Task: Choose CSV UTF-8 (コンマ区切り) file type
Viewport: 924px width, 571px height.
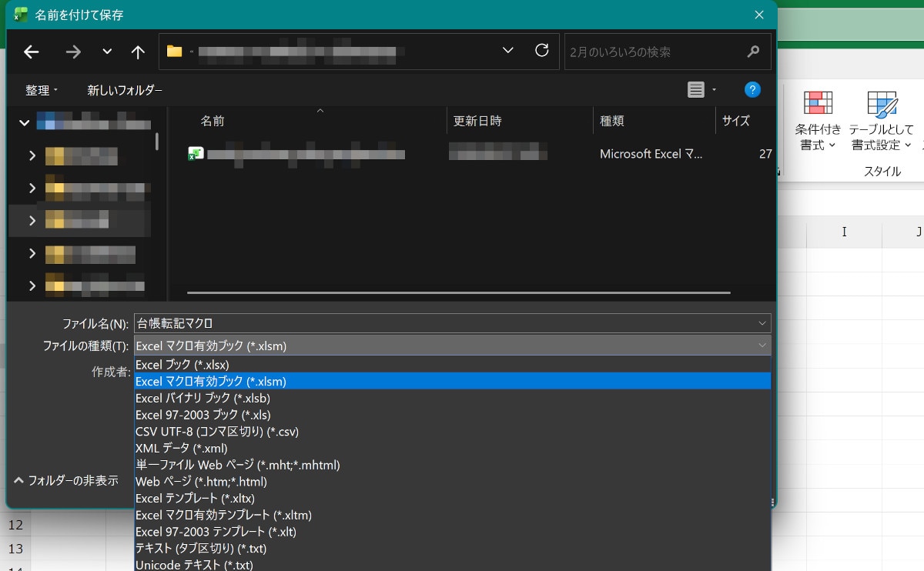Action: tap(217, 431)
